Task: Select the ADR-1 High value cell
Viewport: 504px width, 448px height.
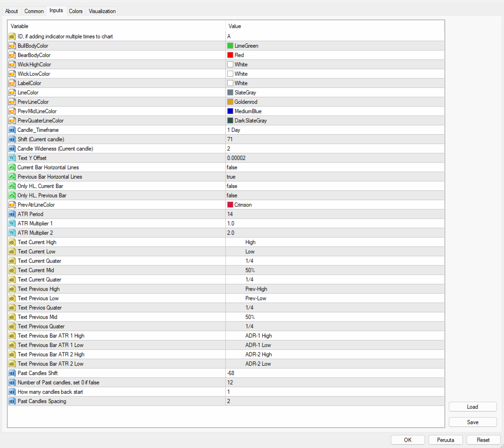Action: 335,336
